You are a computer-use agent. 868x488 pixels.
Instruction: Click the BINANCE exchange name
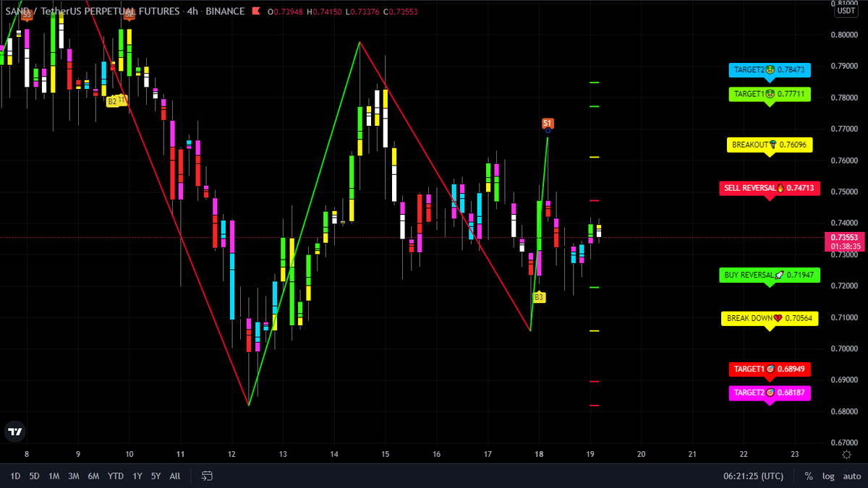pyautogui.click(x=226, y=11)
